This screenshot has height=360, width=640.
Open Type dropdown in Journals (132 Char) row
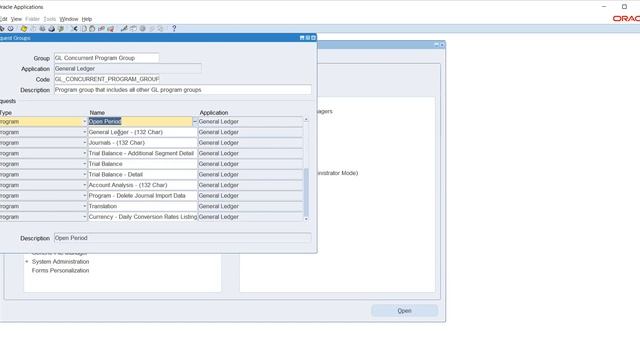(x=84, y=143)
